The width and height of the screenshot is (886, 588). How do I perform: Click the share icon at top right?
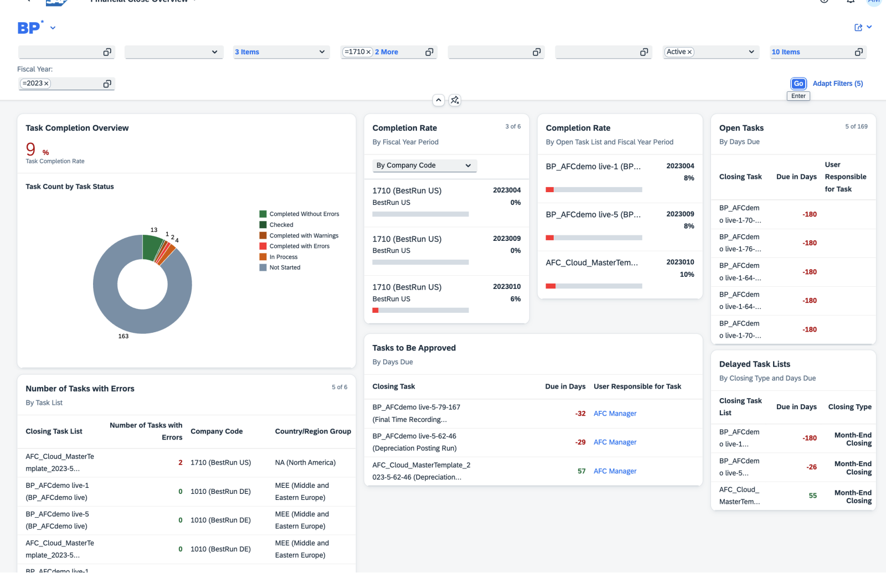tap(858, 28)
